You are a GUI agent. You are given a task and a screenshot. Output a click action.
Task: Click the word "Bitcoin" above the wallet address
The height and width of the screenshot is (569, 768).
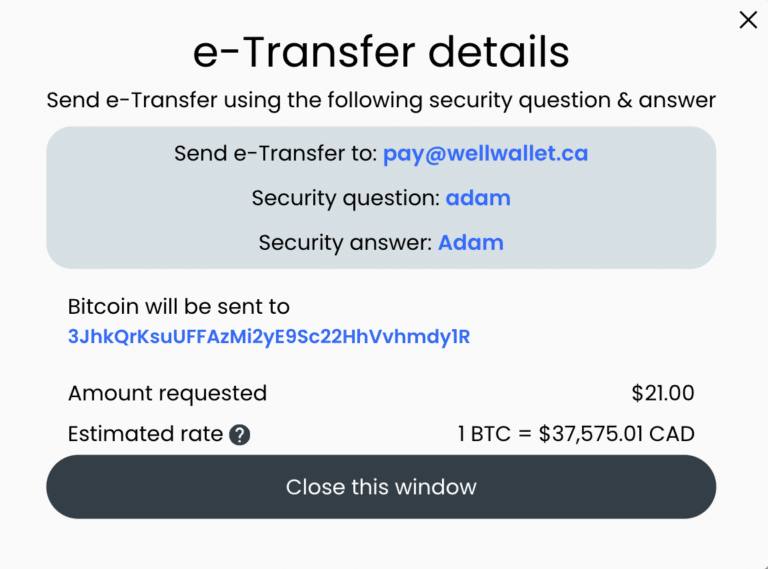point(104,307)
